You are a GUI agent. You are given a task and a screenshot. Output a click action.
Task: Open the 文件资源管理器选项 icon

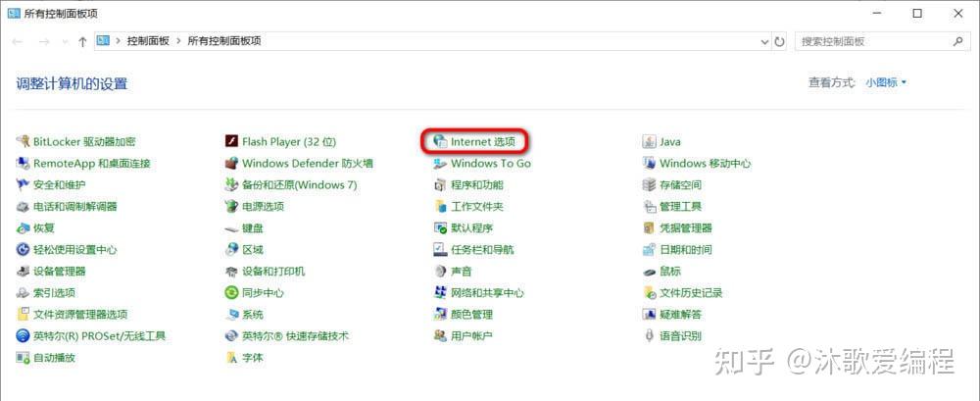pyautogui.click(x=24, y=314)
